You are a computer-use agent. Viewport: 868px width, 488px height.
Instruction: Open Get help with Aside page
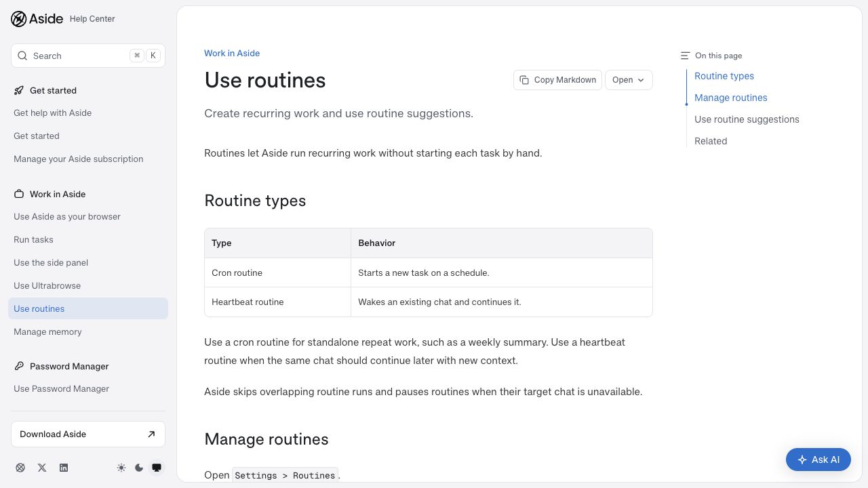(x=88, y=113)
